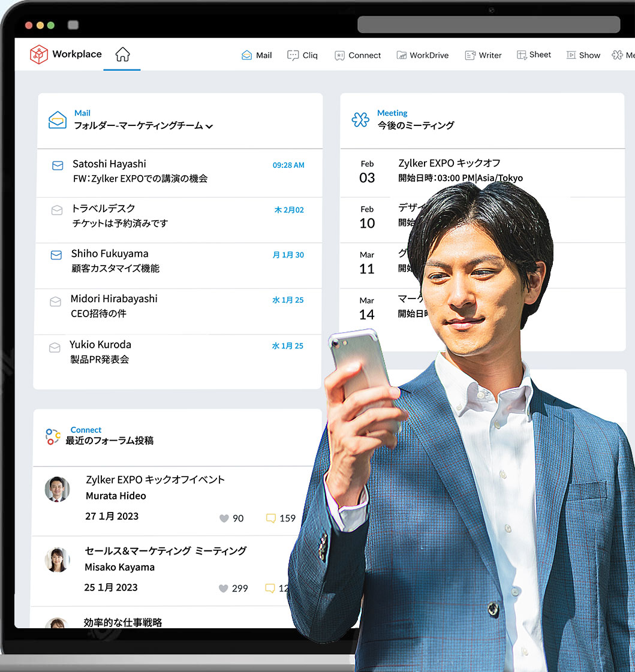Image resolution: width=635 pixels, height=672 pixels.
Task: Select Mar 11 meeting date
Action: click(x=366, y=263)
